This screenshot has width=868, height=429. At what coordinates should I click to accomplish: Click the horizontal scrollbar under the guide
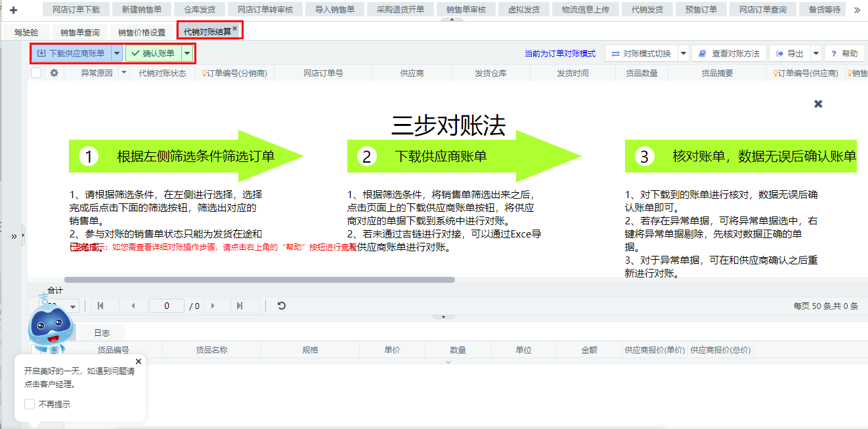(259, 279)
